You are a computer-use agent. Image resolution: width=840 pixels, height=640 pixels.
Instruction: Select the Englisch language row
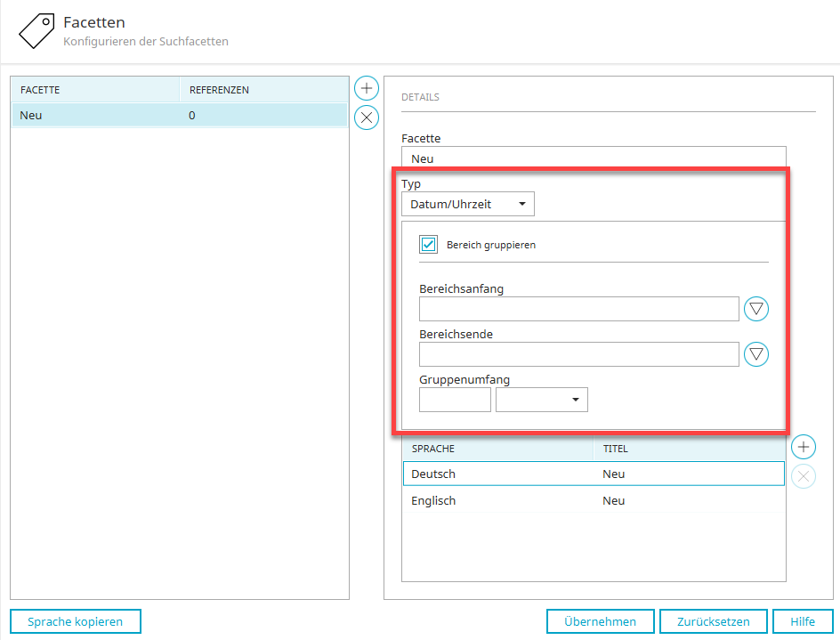(x=593, y=501)
